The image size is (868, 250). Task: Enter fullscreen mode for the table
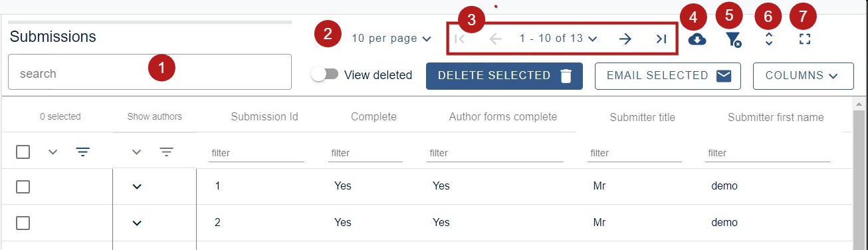[805, 39]
